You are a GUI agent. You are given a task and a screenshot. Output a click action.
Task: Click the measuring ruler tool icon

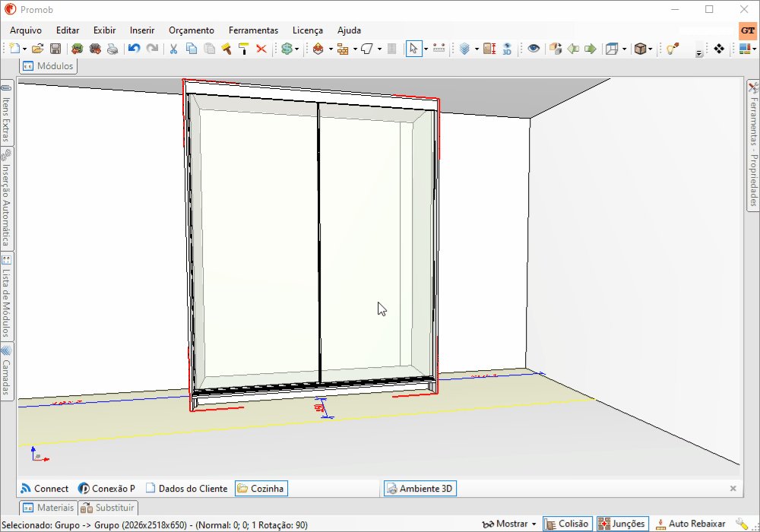pos(439,49)
